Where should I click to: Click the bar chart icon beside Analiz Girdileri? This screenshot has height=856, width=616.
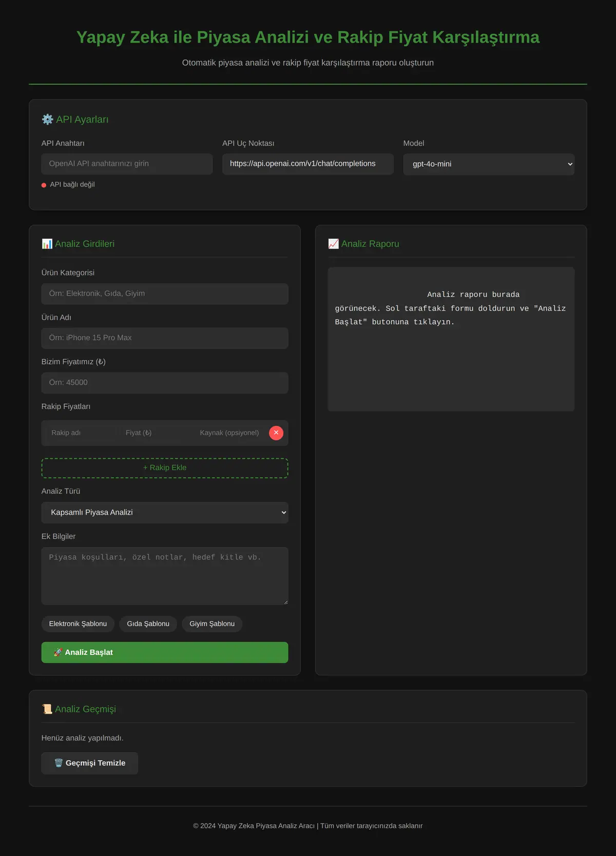point(47,244)
